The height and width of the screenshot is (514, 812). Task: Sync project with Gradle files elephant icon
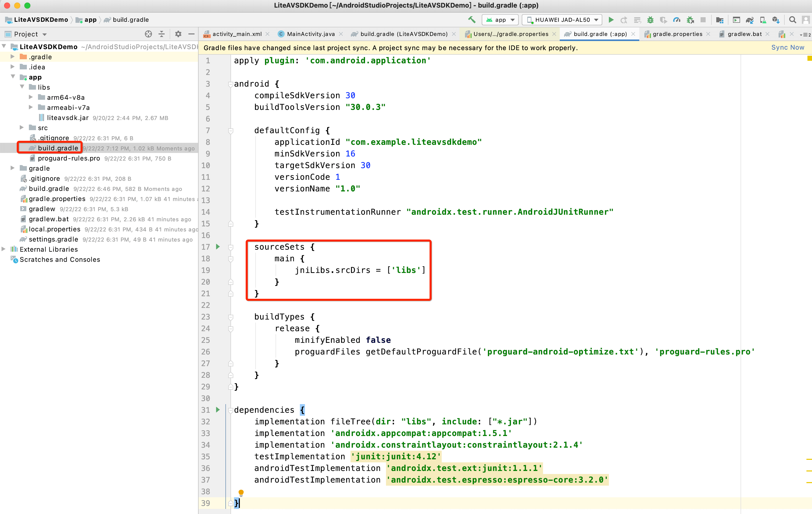pos(749,20)
